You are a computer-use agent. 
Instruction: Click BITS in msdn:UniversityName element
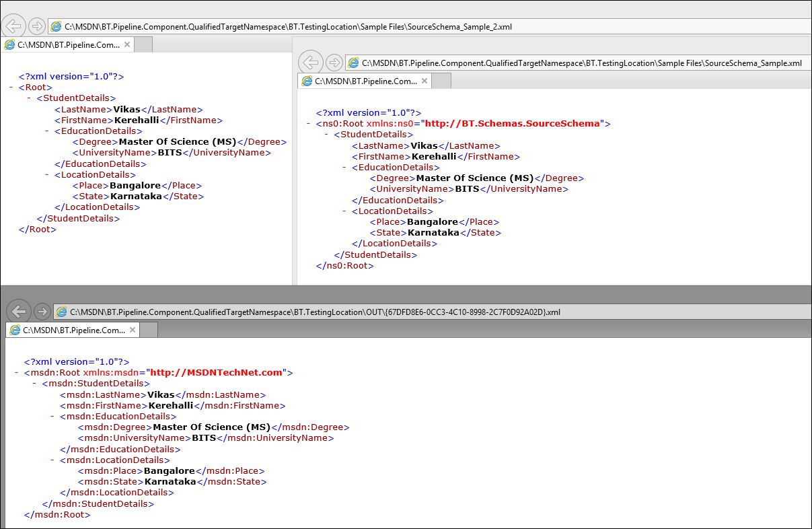204,438
